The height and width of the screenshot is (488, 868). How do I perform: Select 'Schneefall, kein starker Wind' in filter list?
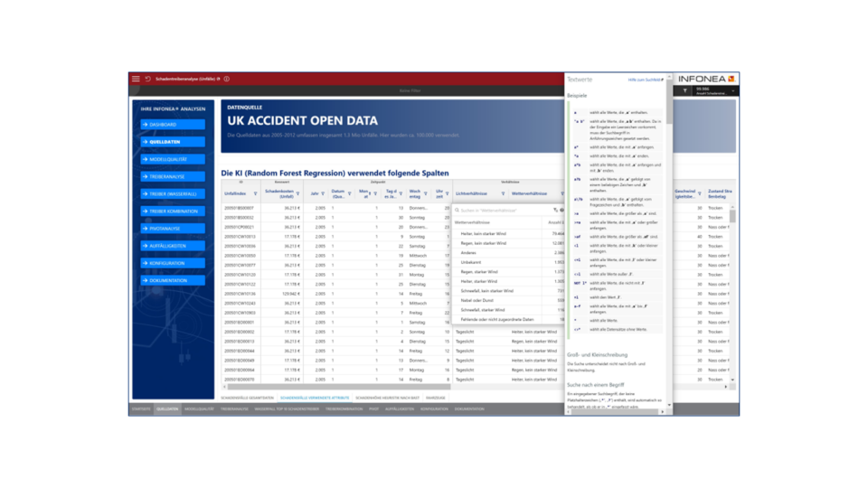tap(509, 291)
